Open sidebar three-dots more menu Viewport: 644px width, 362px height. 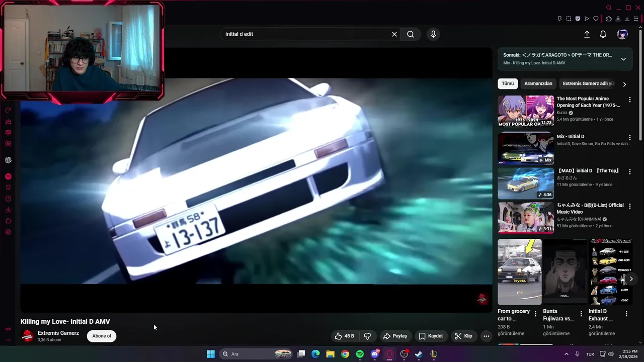coord(8,340)
